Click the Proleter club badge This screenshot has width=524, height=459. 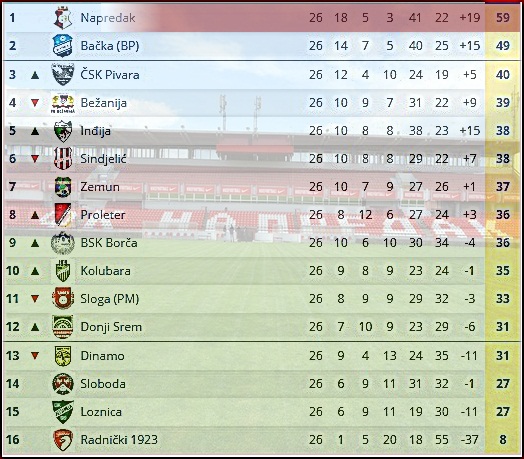coord(63,215)
